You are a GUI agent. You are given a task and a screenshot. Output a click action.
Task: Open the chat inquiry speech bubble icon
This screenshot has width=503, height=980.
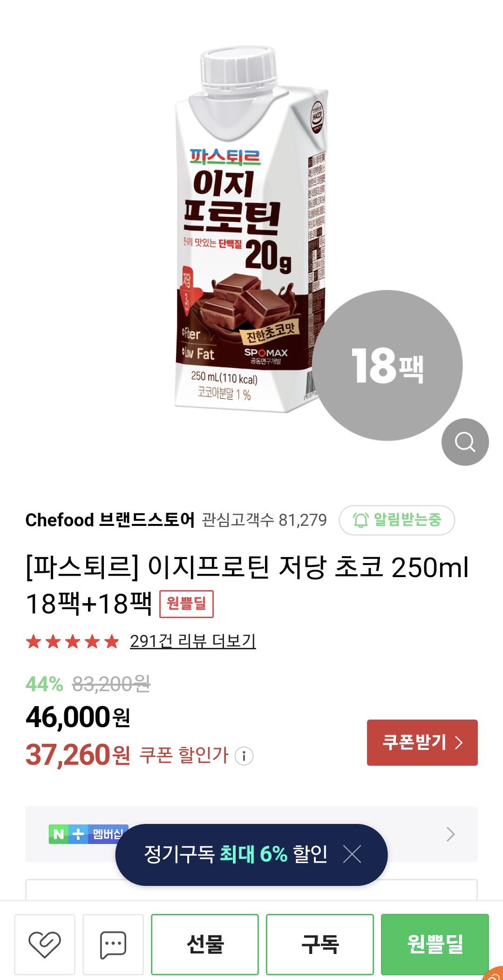(113, 944)
